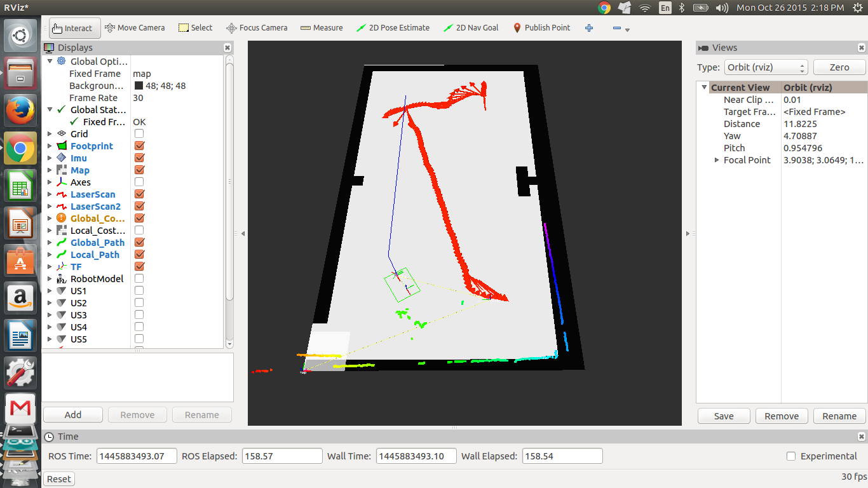Disable the Footprint display checkbox
The height and width of the screenshot is (488, 868).
click(x=139, y=146)
